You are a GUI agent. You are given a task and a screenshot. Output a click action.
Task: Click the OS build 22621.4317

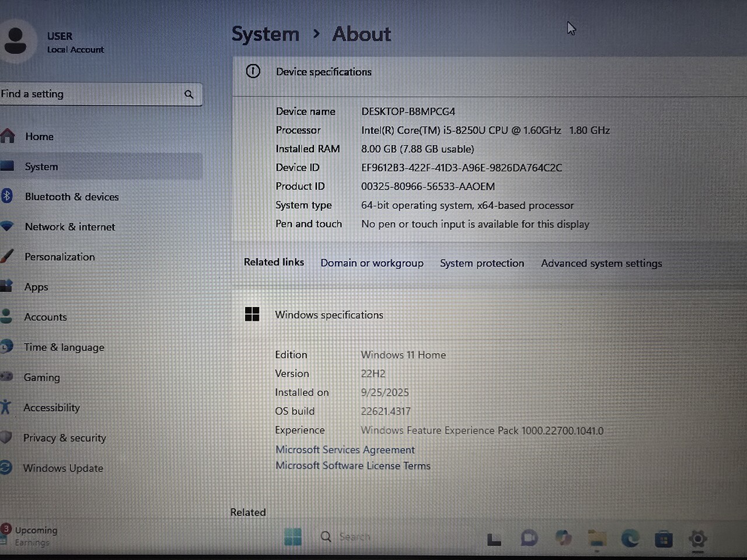click(386, 411)
